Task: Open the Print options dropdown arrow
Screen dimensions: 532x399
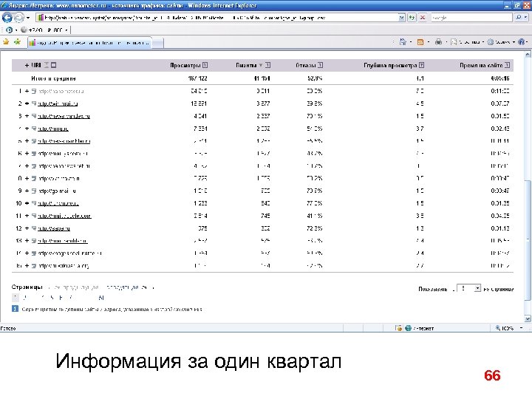Action: 446,42
